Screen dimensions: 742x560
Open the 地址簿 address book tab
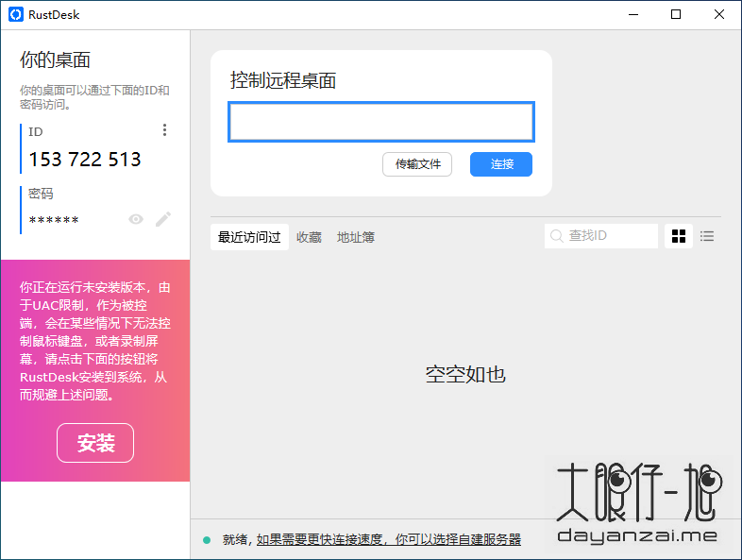point(356,237)
